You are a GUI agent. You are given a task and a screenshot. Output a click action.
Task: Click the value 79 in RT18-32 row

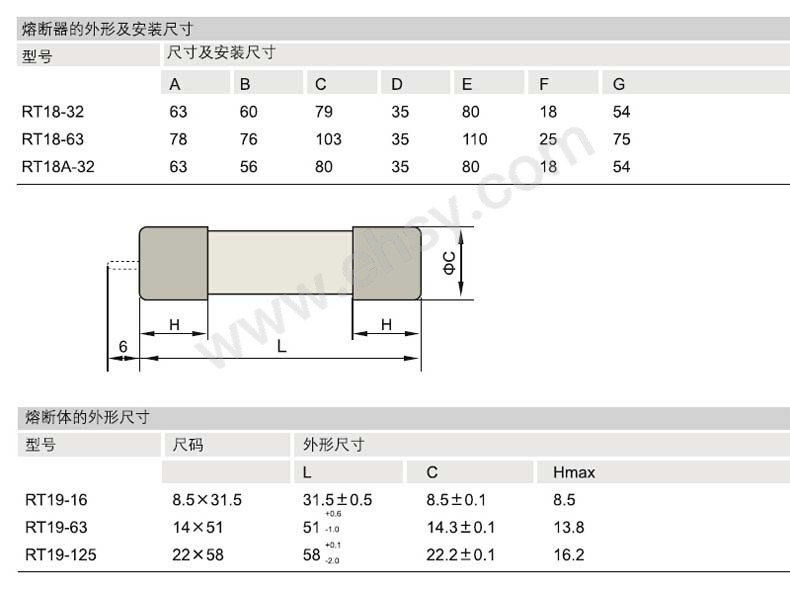coord(324,111)
